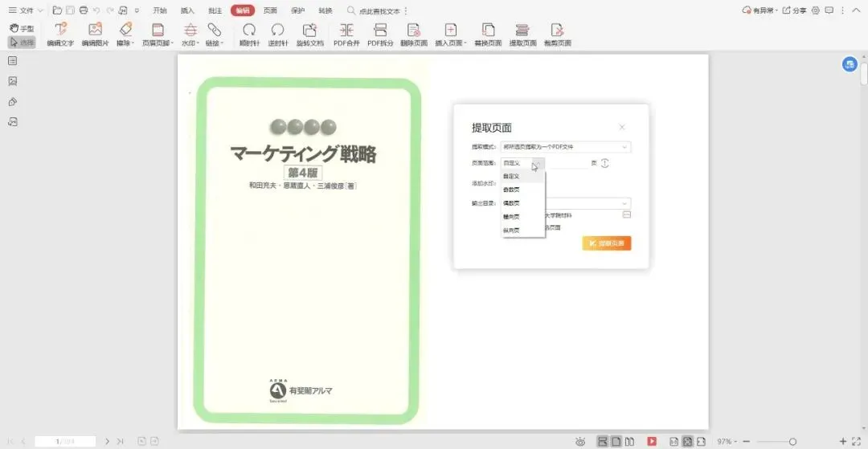Close the 提取页面 dialog
Screen dimensions: 868x449
pos(621,127)
